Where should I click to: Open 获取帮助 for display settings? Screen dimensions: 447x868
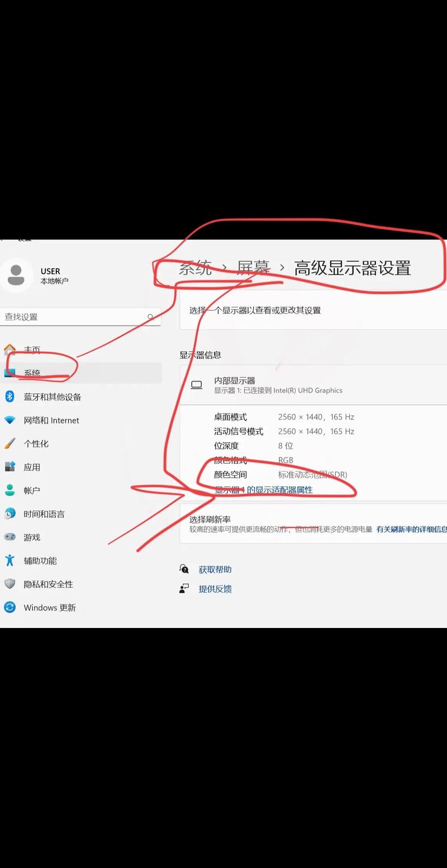click(215, 569)
